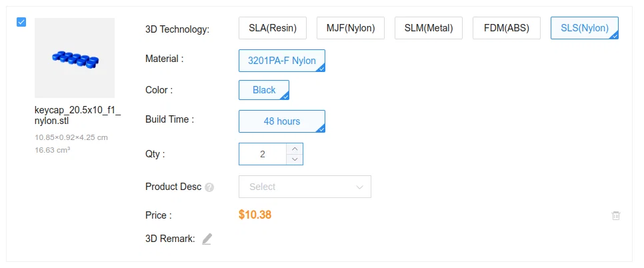Viewport: 644px width, 268px height.
Task: Uncheck the keycap file selection checkbox
Action: pyautogui.click(x=21, y=22)
